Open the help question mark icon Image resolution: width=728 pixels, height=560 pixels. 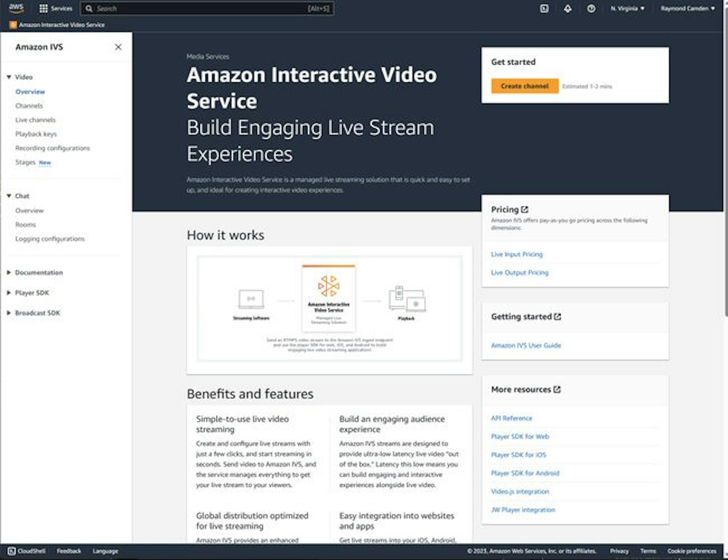click(591, 8)
